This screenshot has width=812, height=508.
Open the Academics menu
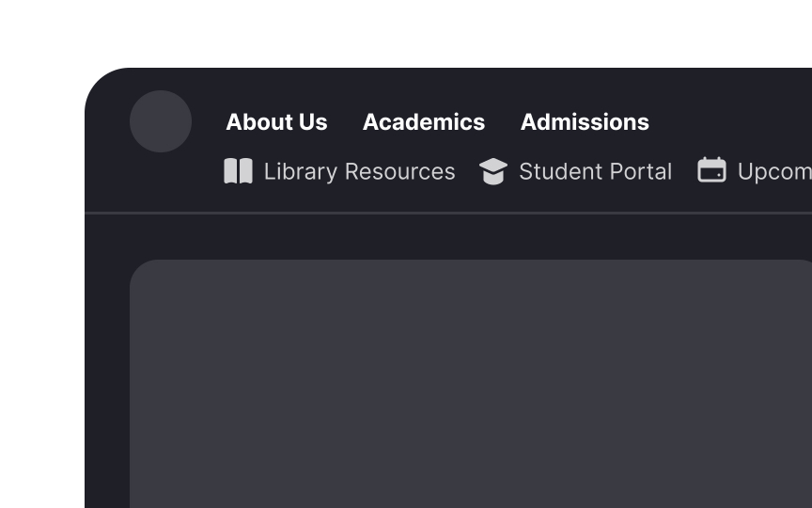point(424,122)
